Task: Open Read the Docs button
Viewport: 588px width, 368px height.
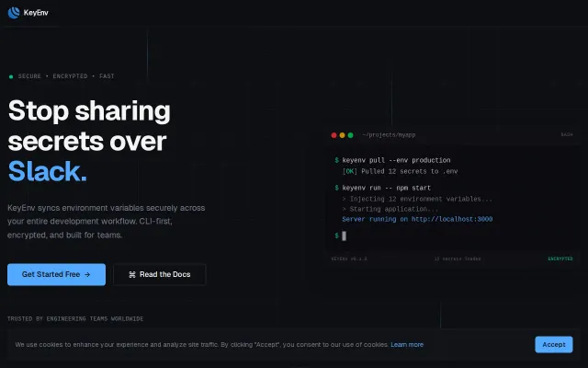Action: point(159,274)
